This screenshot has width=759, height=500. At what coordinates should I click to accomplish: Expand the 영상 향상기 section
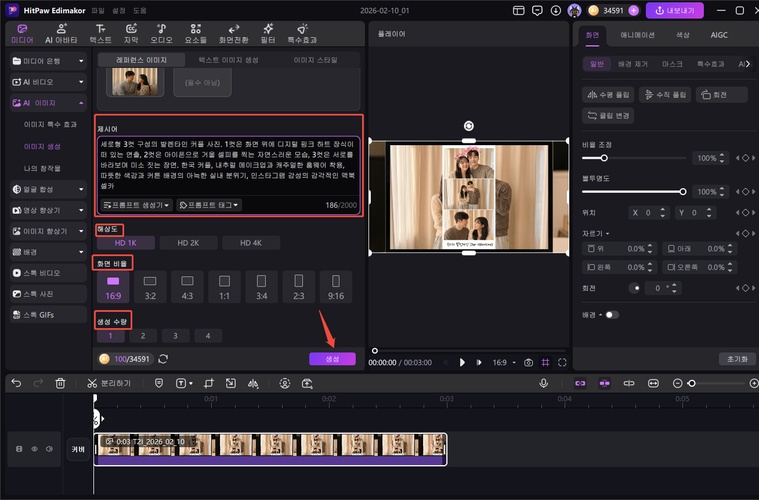tap(48, 210)
